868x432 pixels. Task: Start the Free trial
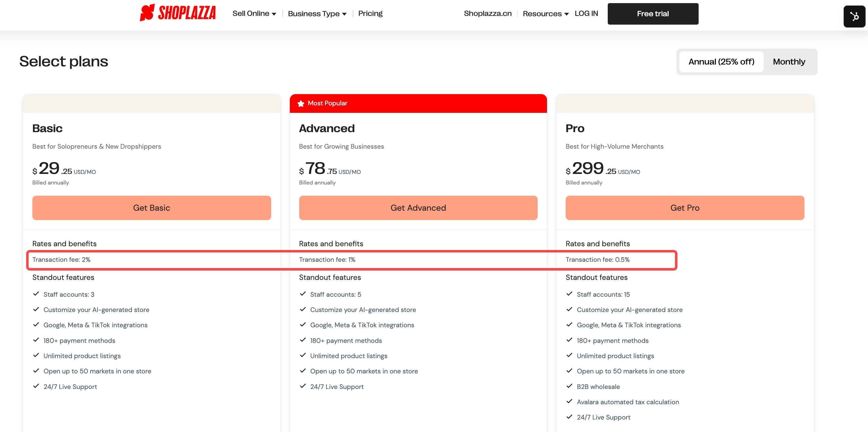653,14
